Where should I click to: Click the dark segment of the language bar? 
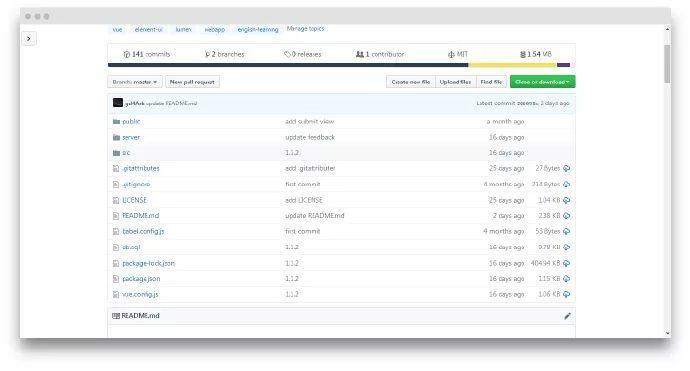[x=288, y=65]
